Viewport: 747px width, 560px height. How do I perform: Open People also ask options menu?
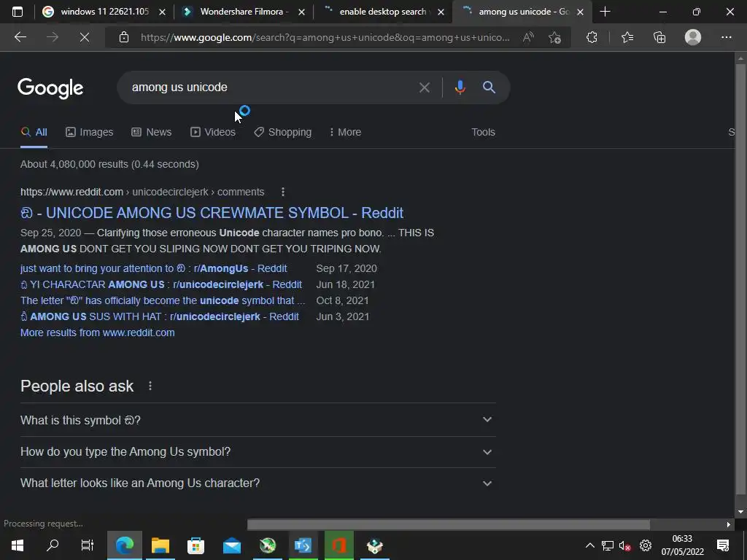[150, 386]
